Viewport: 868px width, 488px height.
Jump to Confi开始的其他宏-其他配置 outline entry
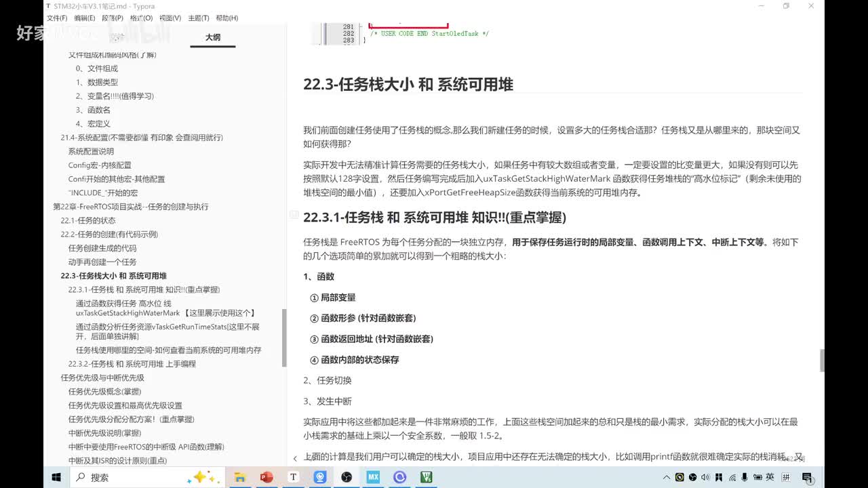click(x=117, y=179)
